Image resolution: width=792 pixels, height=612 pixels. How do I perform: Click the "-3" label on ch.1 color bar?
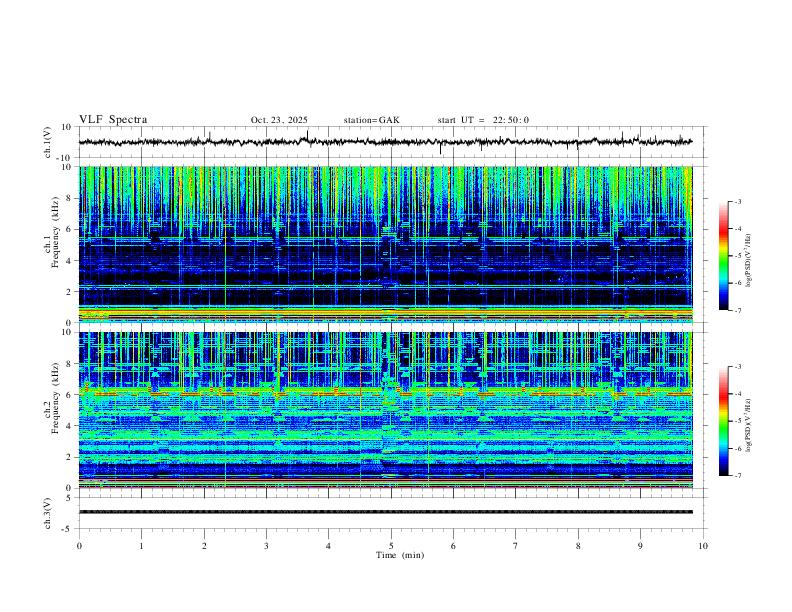[x=738, y=201]
